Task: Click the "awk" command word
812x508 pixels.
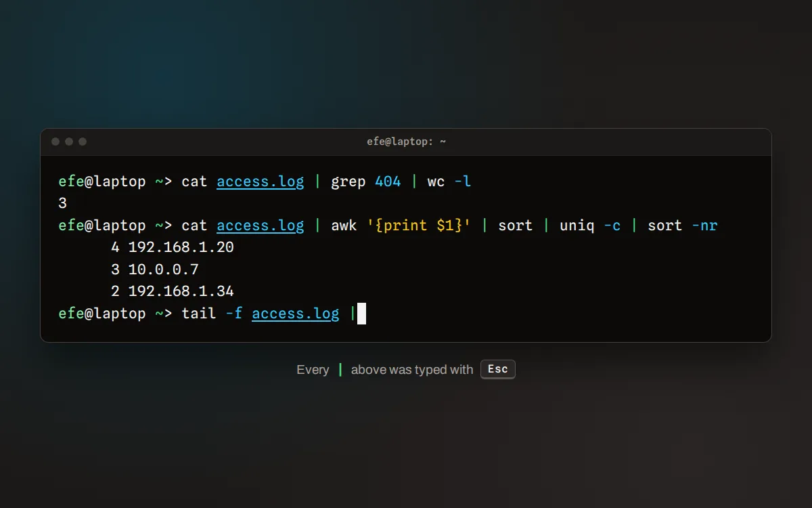Action: click(344, 226)
